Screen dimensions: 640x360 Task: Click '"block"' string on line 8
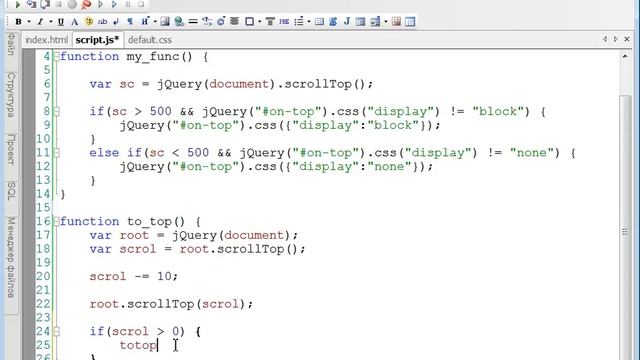click(501, 111)
